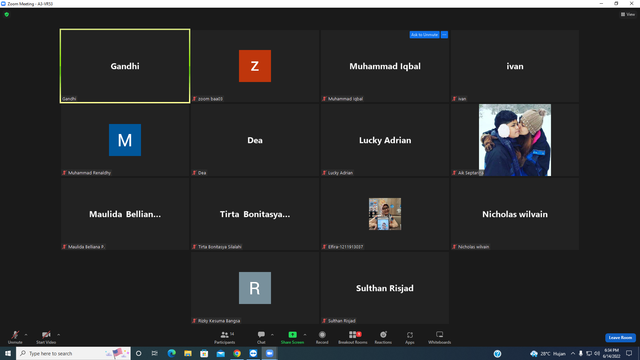The image size is (640, 360).
Task: Expand the share options arrow beside Share Screen
Action: point(305,335)
